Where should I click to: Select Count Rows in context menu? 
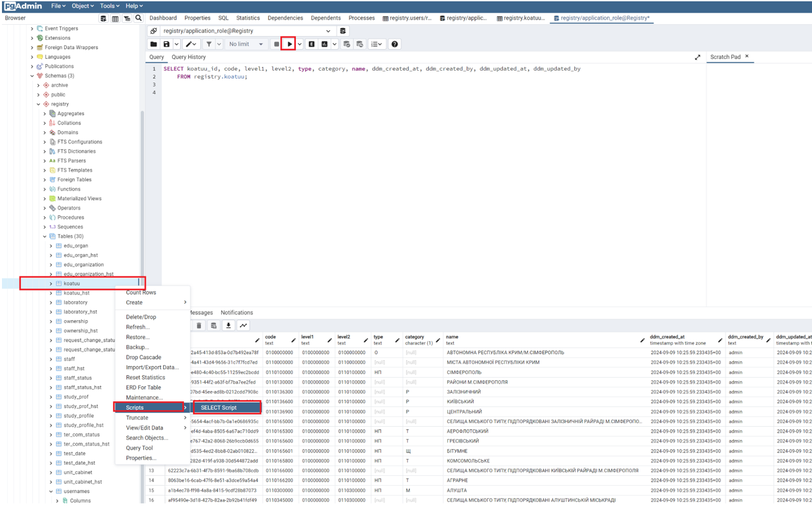pyautogui.click(x=141, y=293)
